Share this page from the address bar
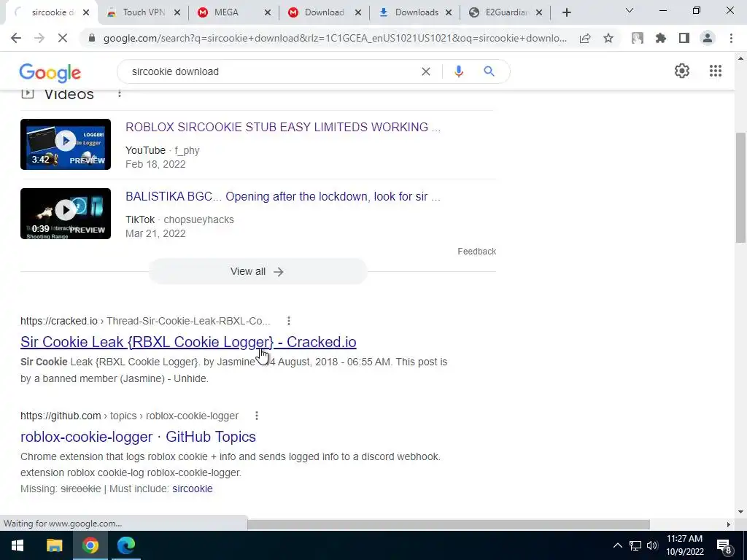Screen dimensions: 747x560 coord(585,38)
